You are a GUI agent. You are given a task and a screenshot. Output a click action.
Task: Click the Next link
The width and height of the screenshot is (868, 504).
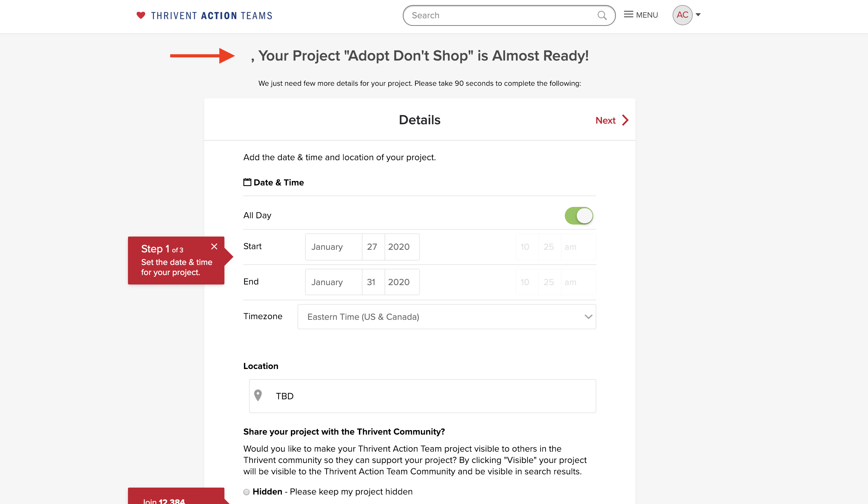pos(605,120)
